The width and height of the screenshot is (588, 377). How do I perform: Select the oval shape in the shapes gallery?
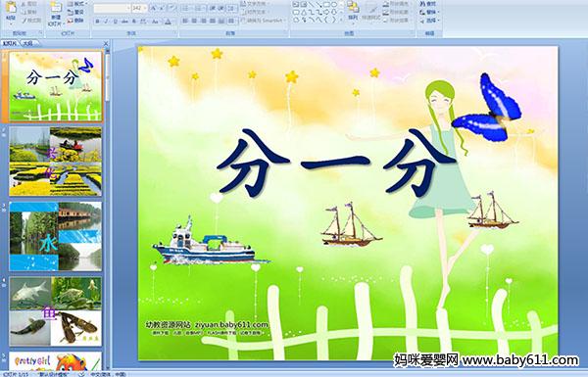(335, 5)
